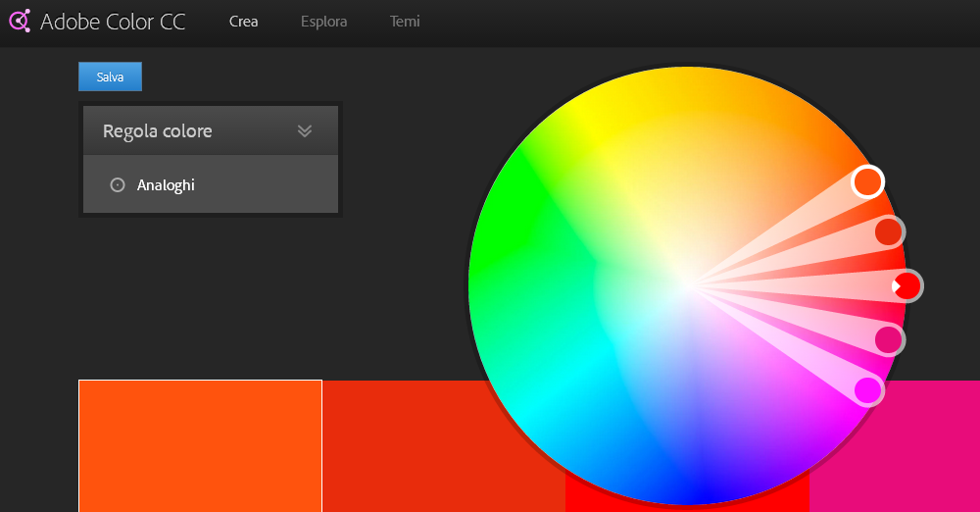The image size is (980, 512).
Task: Collapse the Regola colore panel using double chevron
Action: click(305, 130)
